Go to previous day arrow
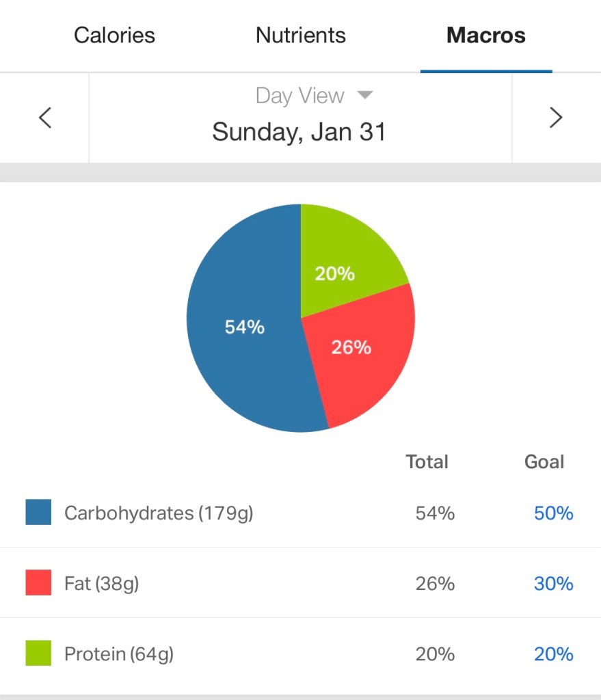Image resolution: width=601 pixels, height=700 pixels. (x=45, y=118)
